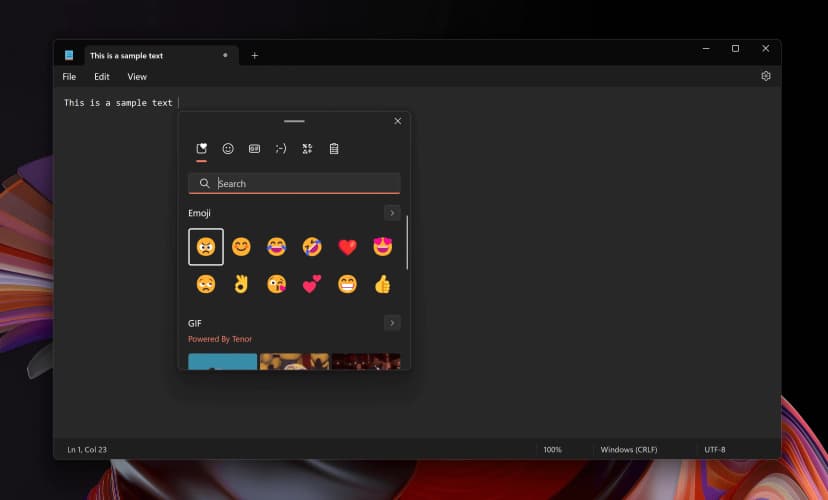The width and height of the screenshot is (828, 500).
Task: Insert the red heart emoji
Action: (347, 247)
